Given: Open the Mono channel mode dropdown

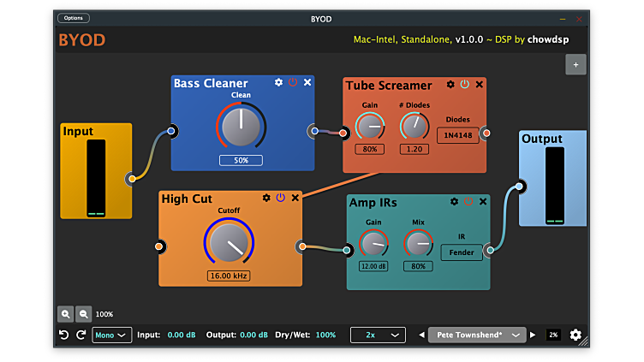Looking at the screenshot, I should pyautogui.click(x=112, y=335).
